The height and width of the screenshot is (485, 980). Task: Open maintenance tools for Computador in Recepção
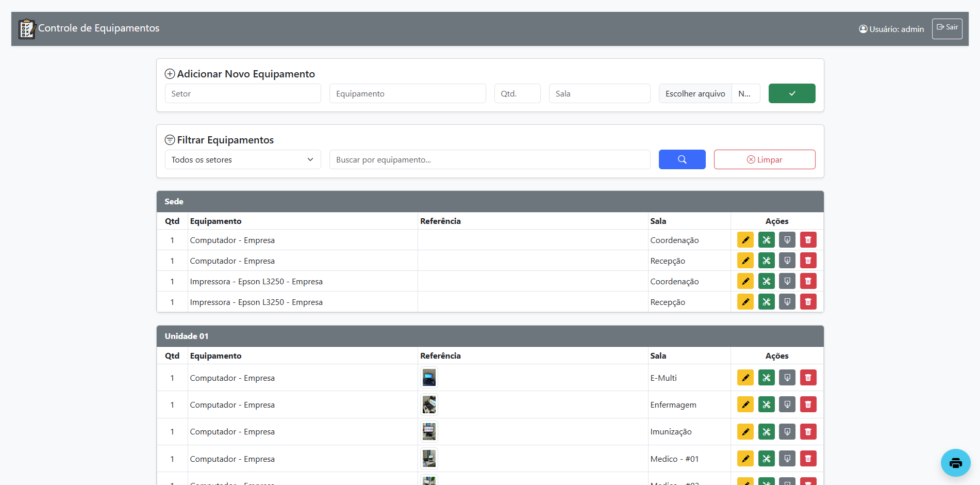click(x=766, y=261)
